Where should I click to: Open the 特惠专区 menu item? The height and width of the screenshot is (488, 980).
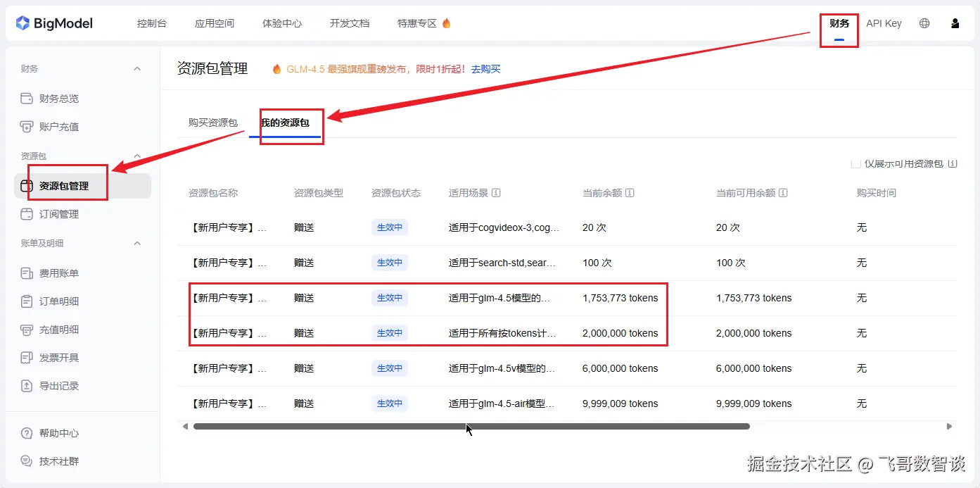(x=417, y=23)
